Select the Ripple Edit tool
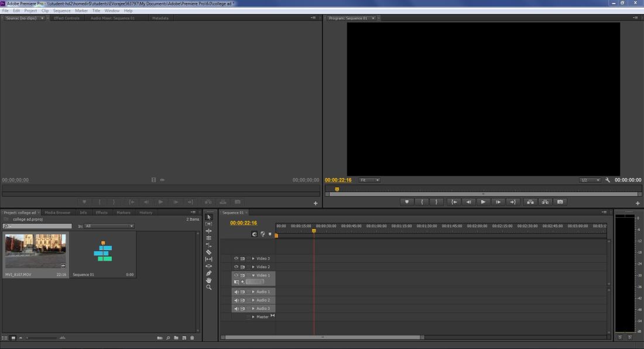The width and height of the screenshot is (644, 349). [x=209, y=231]
